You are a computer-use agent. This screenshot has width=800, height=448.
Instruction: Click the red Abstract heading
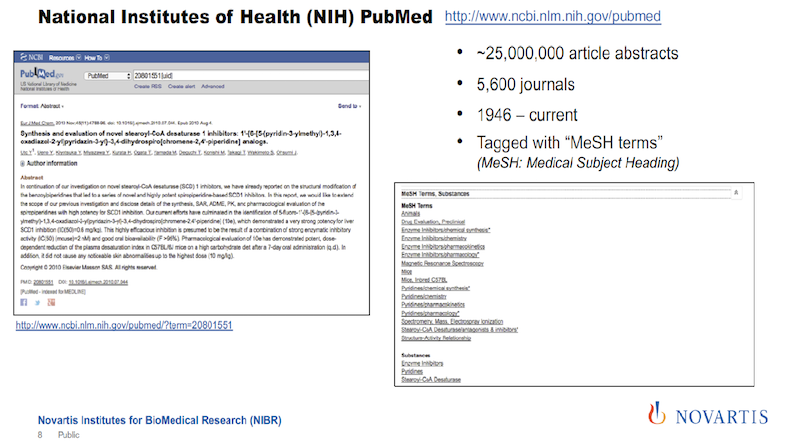click(x=32, y=178)
